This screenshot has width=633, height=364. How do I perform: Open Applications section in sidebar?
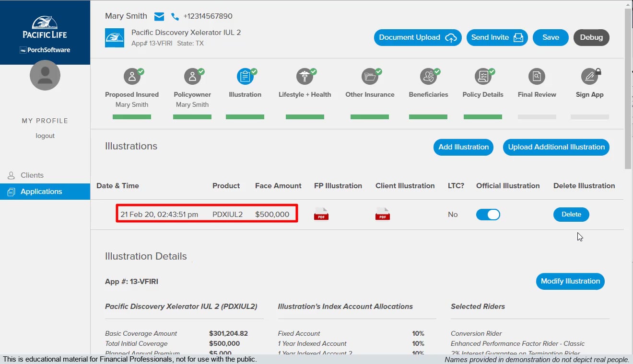tap(45, 192)
